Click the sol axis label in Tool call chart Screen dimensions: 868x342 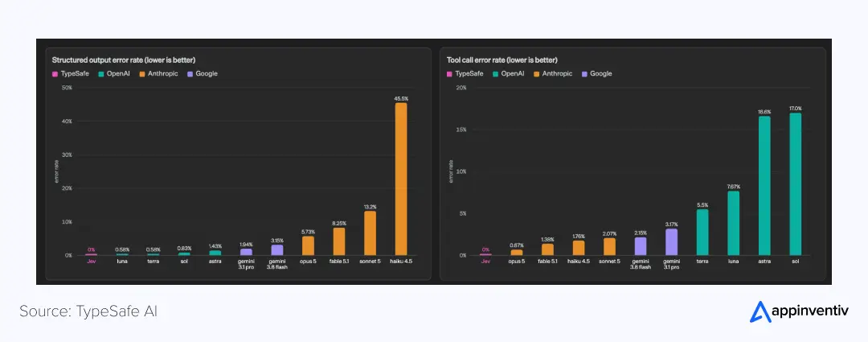click(x=796, y=261)
